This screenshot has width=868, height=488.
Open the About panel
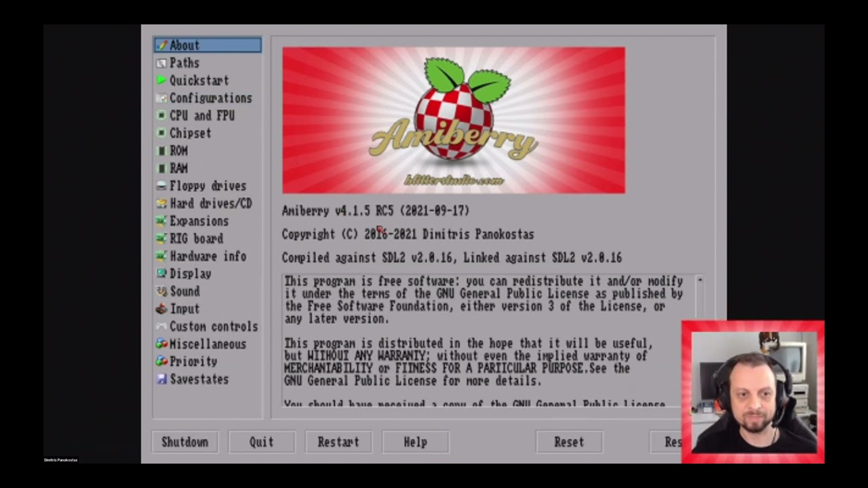click(x=208, y=45)
